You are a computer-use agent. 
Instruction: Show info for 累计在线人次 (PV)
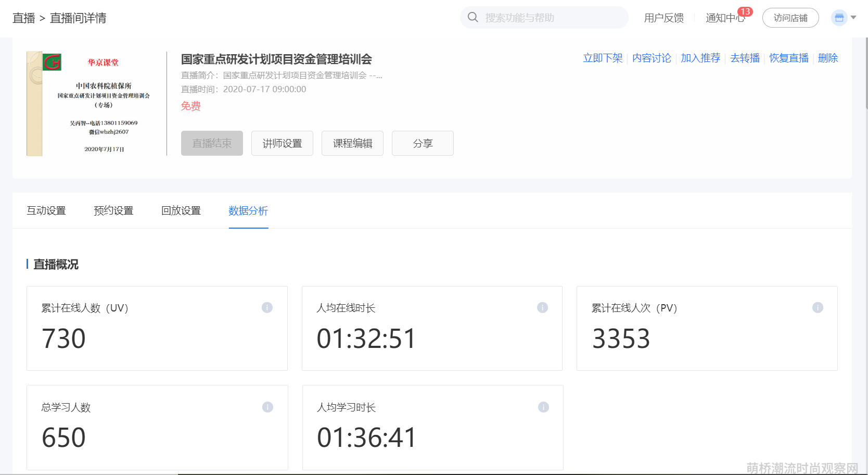(x=818, y=307)
